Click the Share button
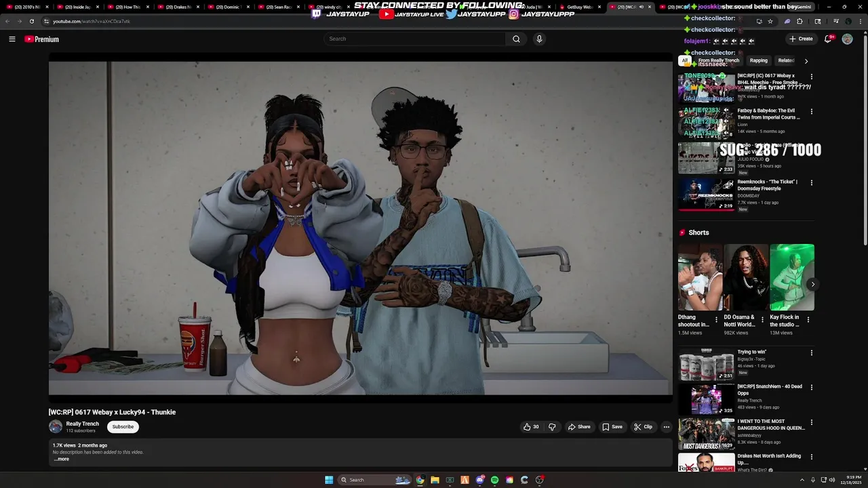The image size is (868, 488). click(579, 427)
